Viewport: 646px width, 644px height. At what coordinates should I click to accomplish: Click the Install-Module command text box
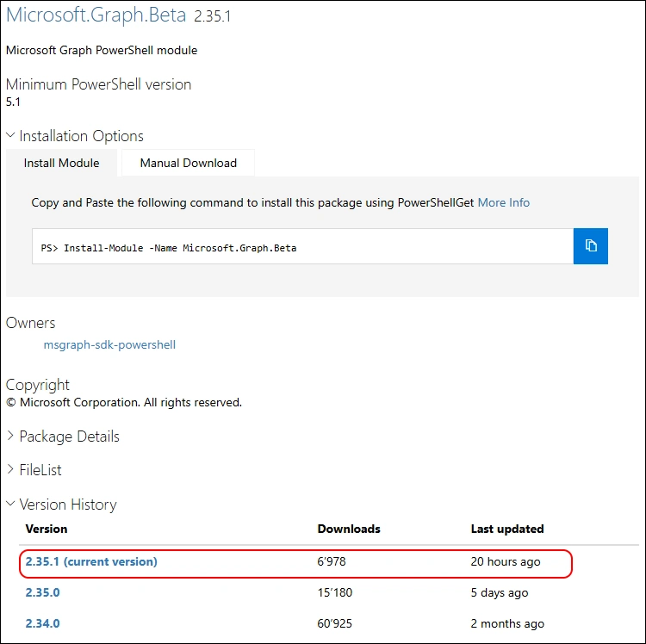[302, 247]
